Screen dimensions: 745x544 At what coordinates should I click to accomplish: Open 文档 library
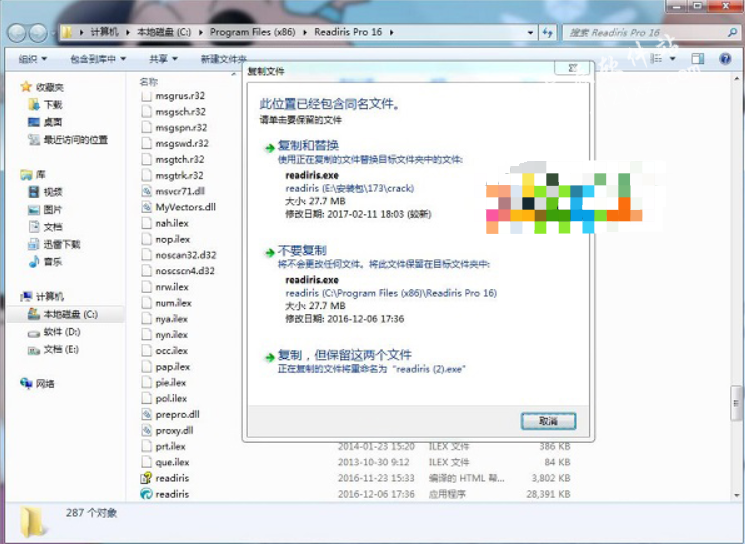point(53,227)
